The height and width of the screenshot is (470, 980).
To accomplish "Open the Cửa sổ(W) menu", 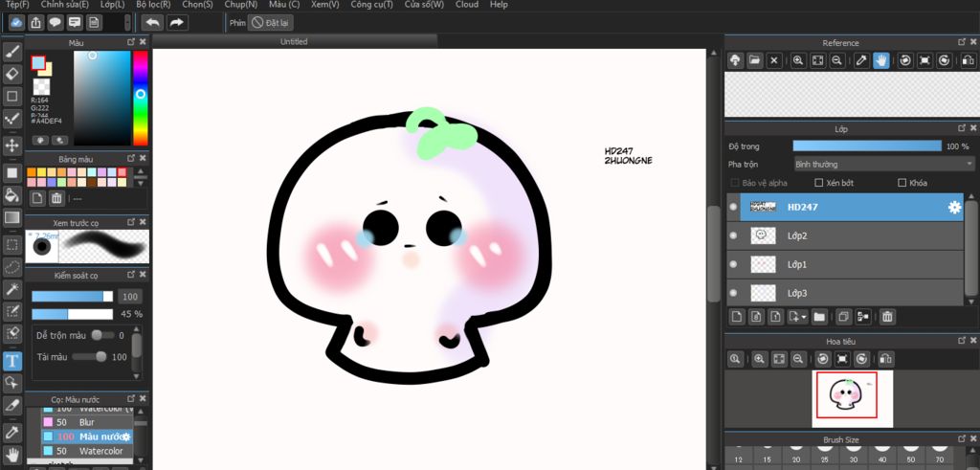I will point(424,5).
